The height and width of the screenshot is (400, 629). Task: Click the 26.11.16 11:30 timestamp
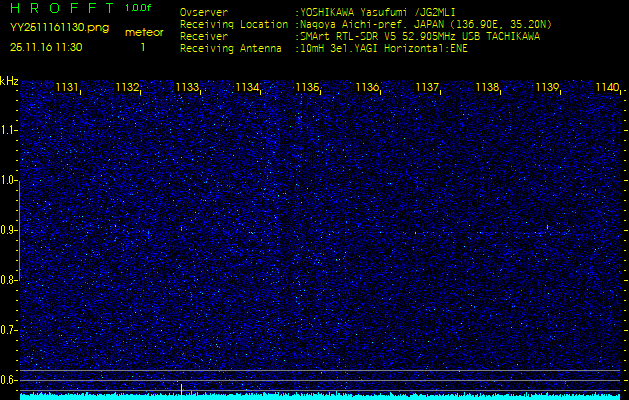46,47
